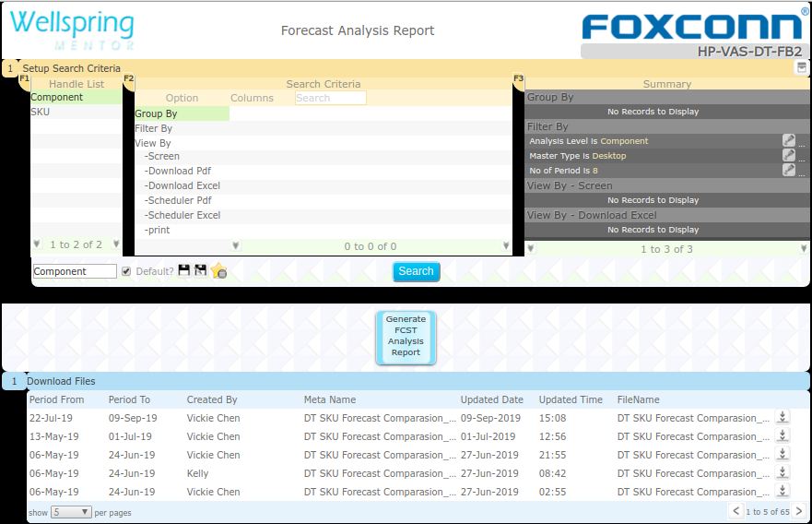
Task: Focus the Search field in Search Criteria
Action: pyautogui.click(x=330, y=98)
